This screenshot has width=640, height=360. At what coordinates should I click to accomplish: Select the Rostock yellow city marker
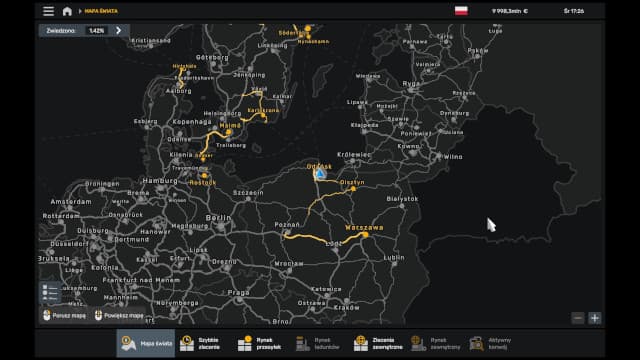pos(204,176)
